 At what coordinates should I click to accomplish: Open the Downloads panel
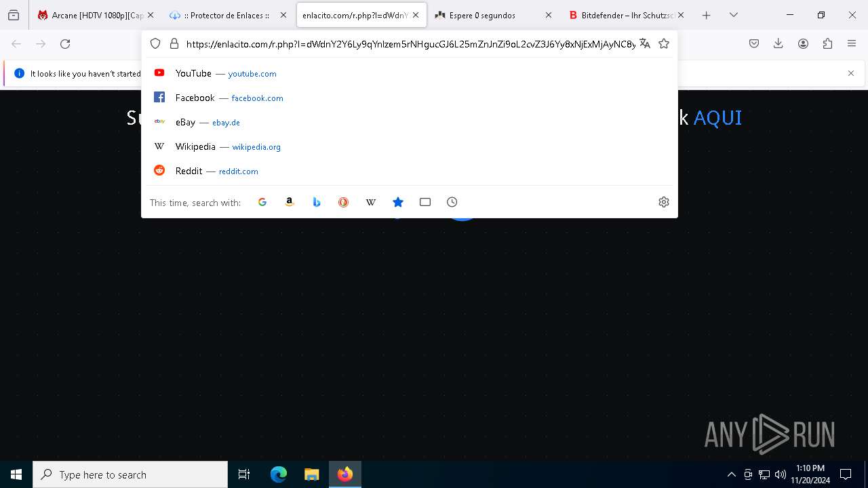pyautogui.click(x=778, y=44)
